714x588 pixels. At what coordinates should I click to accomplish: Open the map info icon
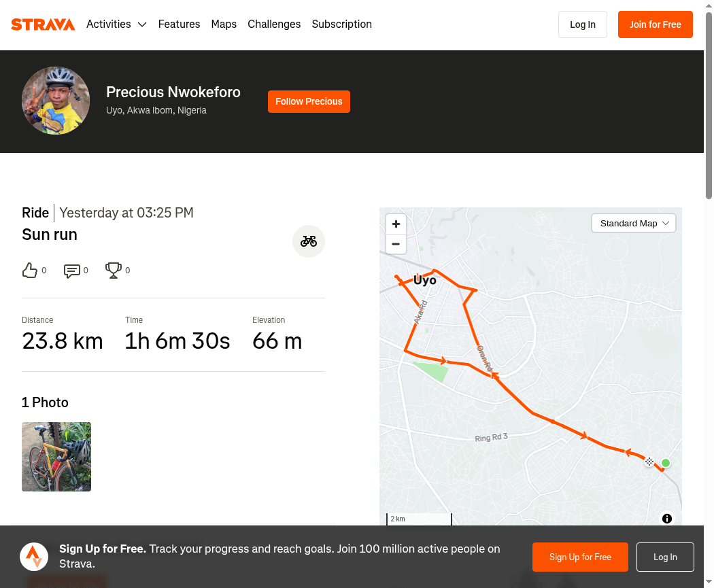point(667,519)
